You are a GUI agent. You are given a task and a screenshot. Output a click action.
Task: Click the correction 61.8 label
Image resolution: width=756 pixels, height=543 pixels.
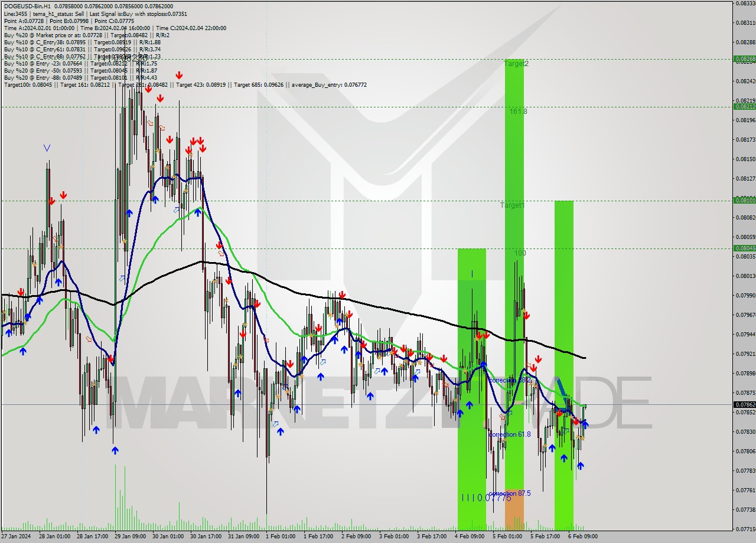click(x=510, y=434)
